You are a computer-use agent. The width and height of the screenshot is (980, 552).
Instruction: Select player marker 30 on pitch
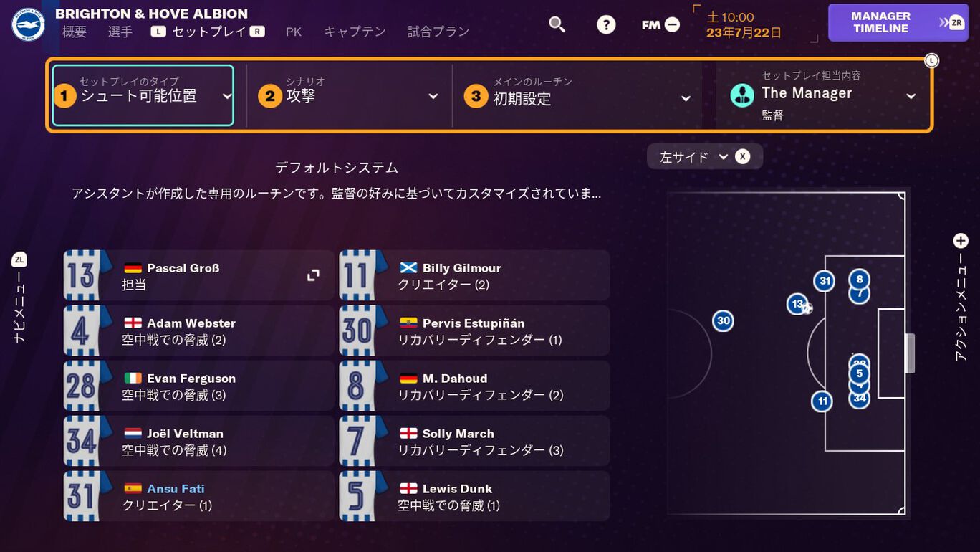click(x=724, y=320)
